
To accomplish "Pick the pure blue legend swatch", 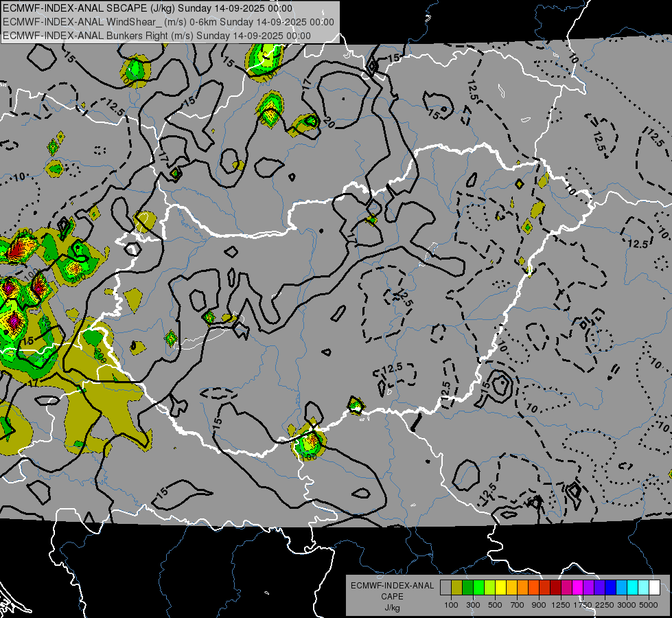I will 611,588.
